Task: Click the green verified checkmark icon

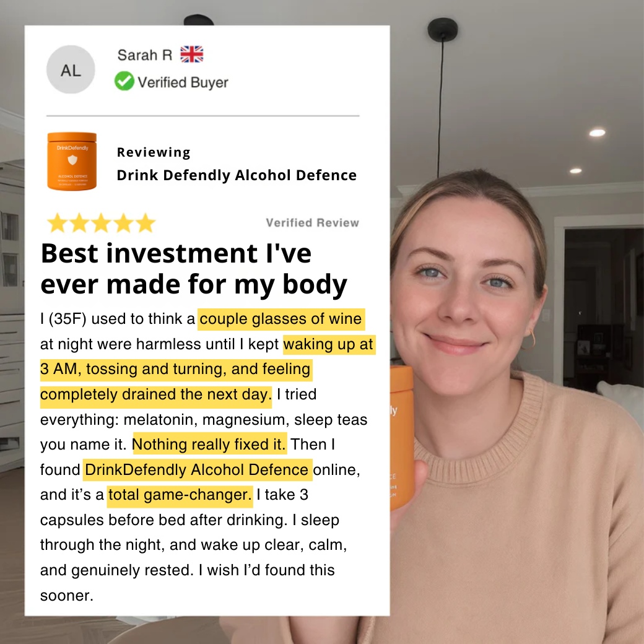Action: [124, 81]
